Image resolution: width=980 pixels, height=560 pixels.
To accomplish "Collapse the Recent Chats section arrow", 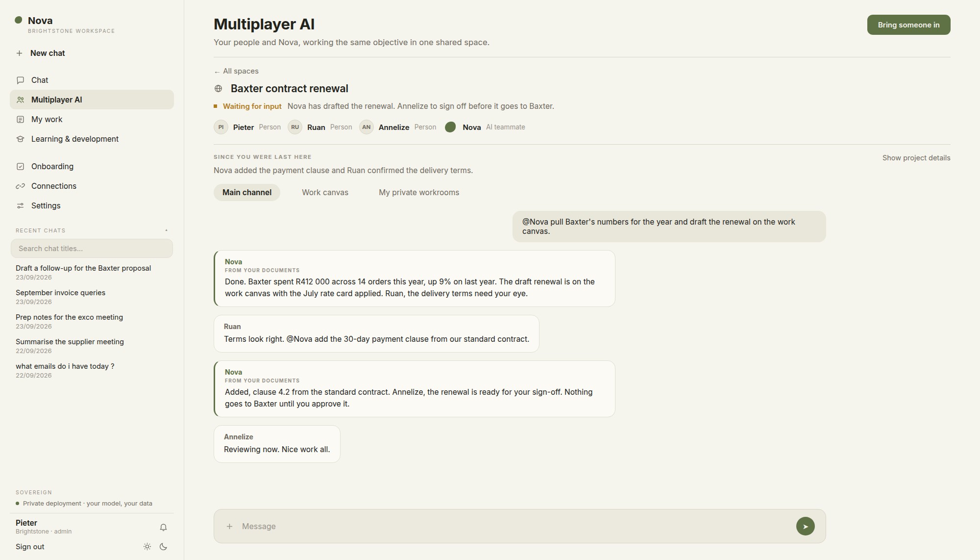I will tap(166, 230).
